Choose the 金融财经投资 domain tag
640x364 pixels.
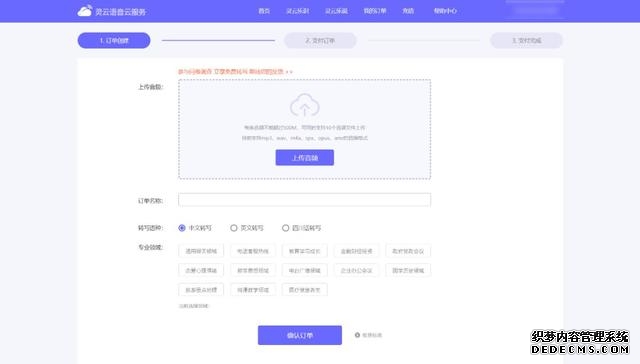356,251
